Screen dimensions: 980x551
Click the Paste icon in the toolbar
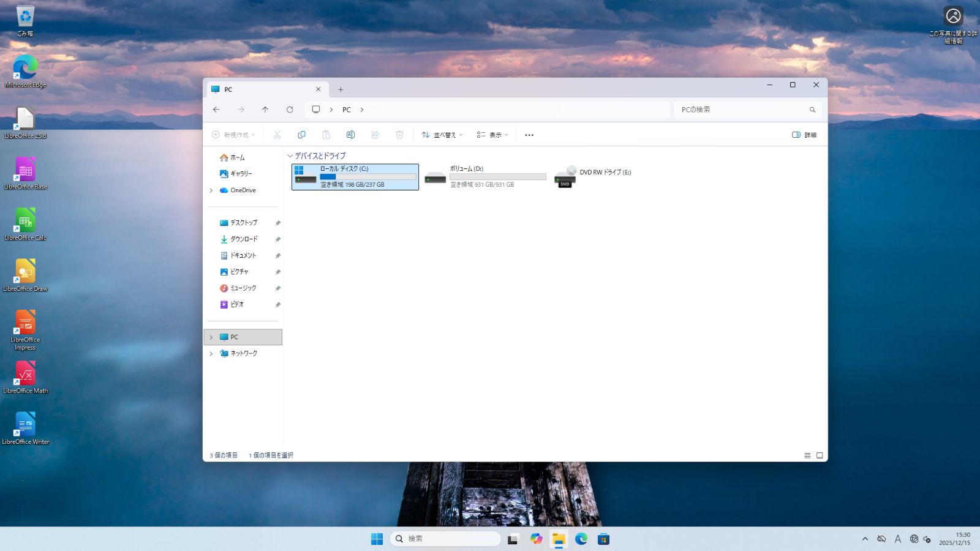coord(326,134)
